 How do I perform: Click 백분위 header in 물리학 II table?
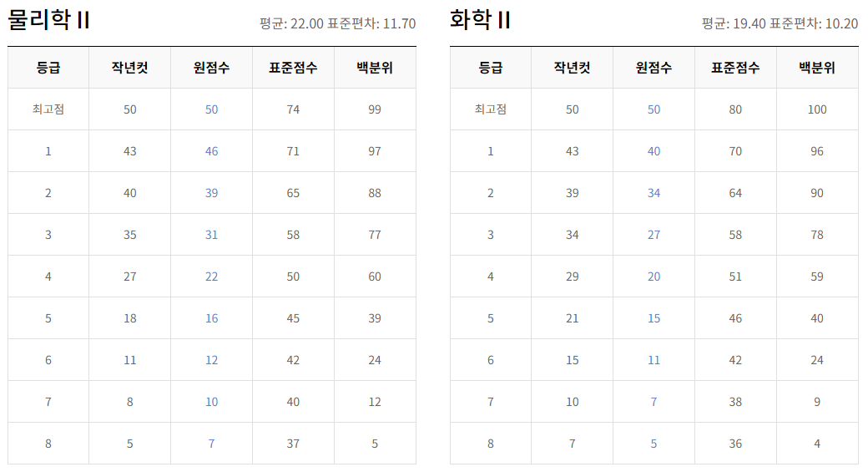click(x=375, y=68)
